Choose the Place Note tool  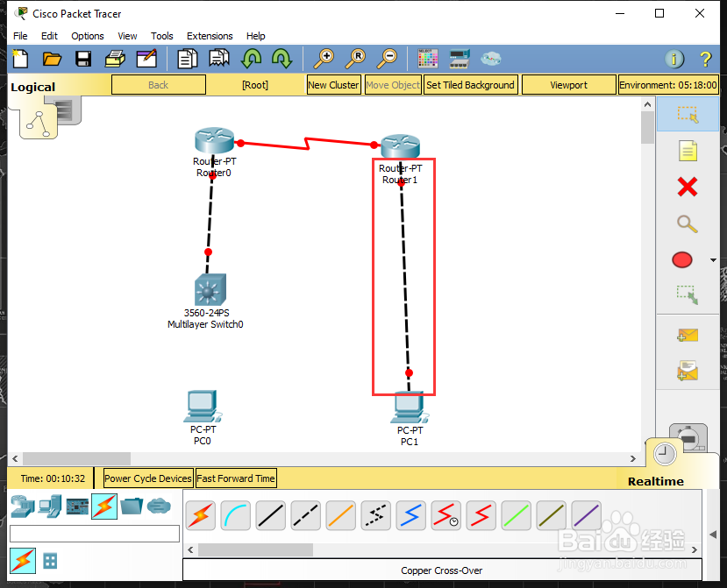(x=688, y=151)
